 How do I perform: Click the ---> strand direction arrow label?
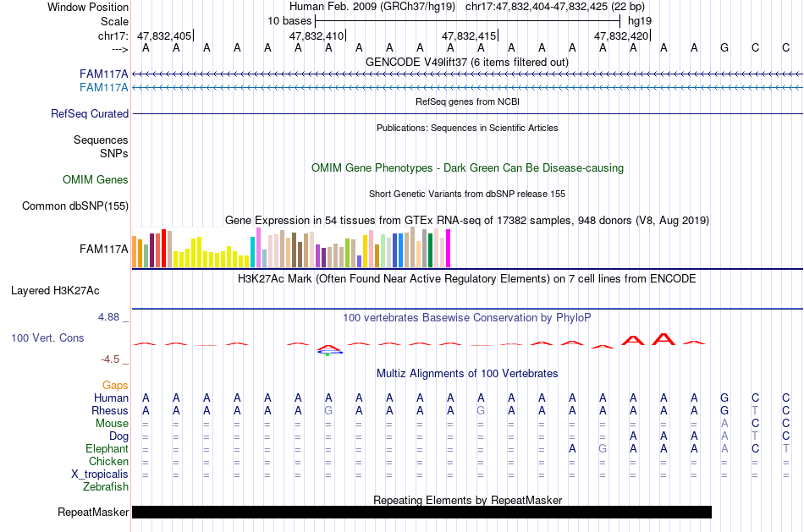pos(119,49)
